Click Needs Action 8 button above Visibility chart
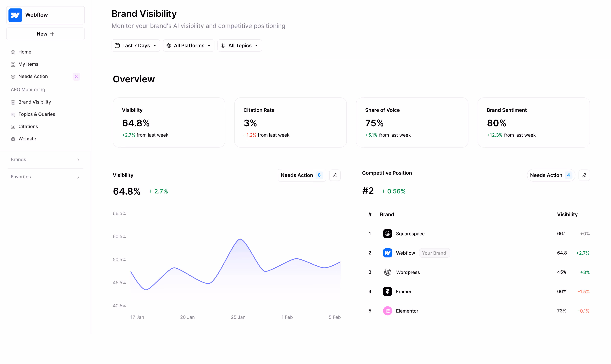611x364 pixels. coord(302,175)
